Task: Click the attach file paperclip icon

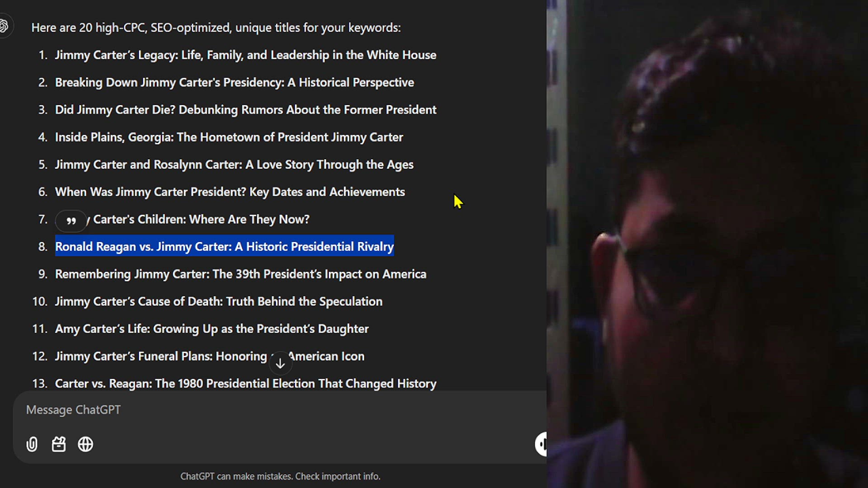Action: [32, 445]
